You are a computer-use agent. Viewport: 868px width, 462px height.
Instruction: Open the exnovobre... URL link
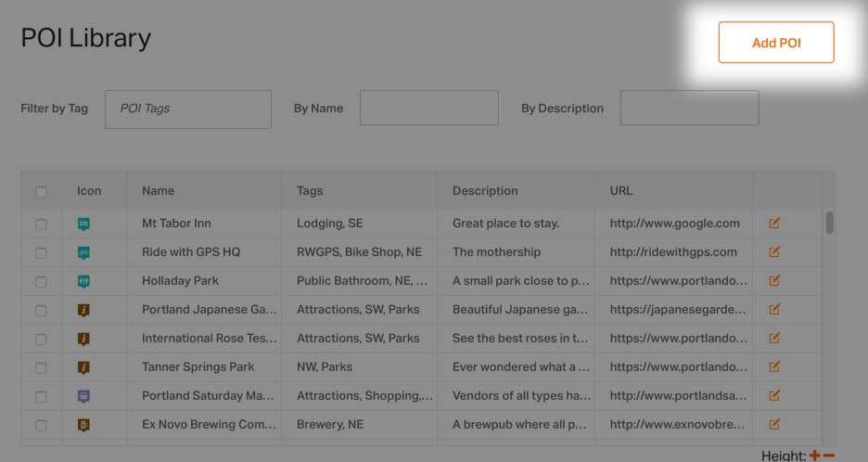pyautogui.click(x=677, y=424)
